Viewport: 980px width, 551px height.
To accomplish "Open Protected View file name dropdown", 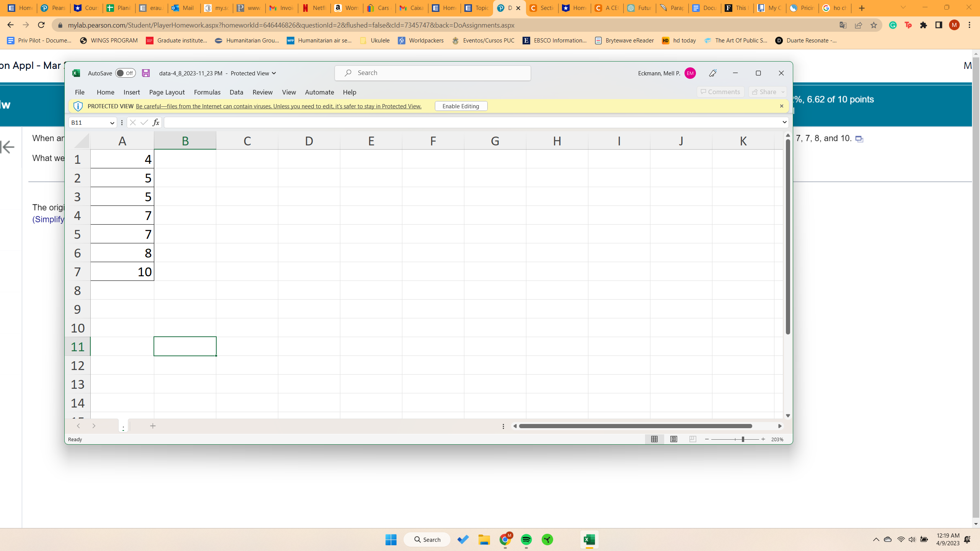I will 274,73.
